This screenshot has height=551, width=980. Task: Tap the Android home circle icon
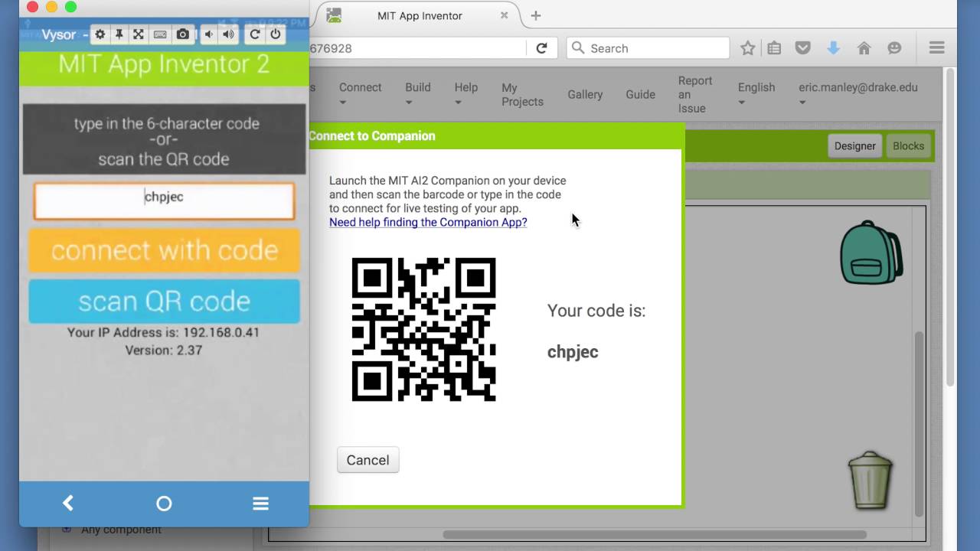coord(164,503)
